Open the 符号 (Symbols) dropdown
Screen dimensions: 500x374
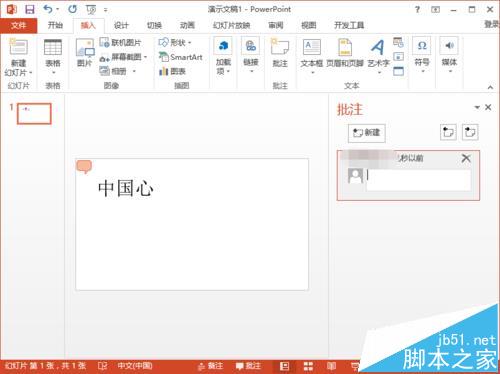pos(422,55)
